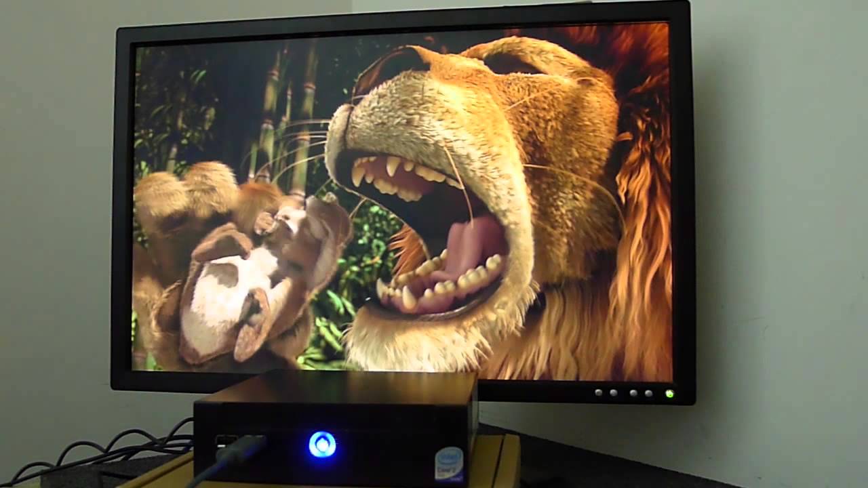Click the glowing blue power button on mini PC
Viewport: 868px width, 488px height.
pos(322,444)
